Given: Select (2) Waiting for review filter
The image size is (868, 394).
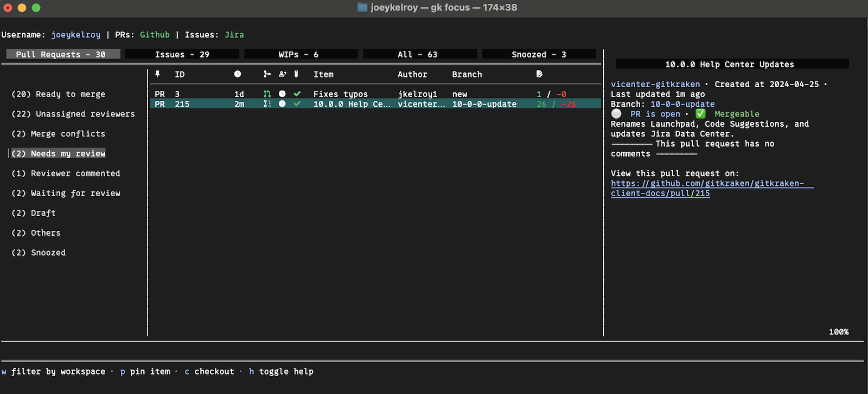Looking at the screenshot, I should click(66, 193).
